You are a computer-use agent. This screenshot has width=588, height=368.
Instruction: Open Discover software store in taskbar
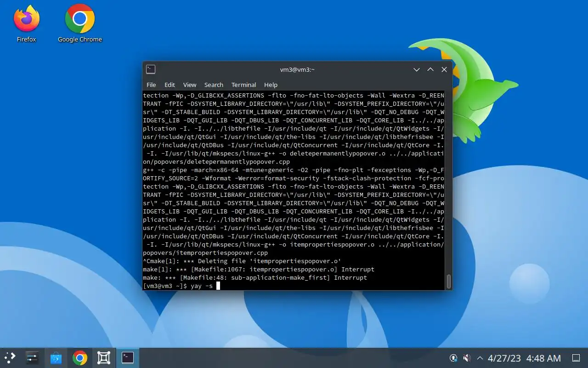[x=56, y=358]
